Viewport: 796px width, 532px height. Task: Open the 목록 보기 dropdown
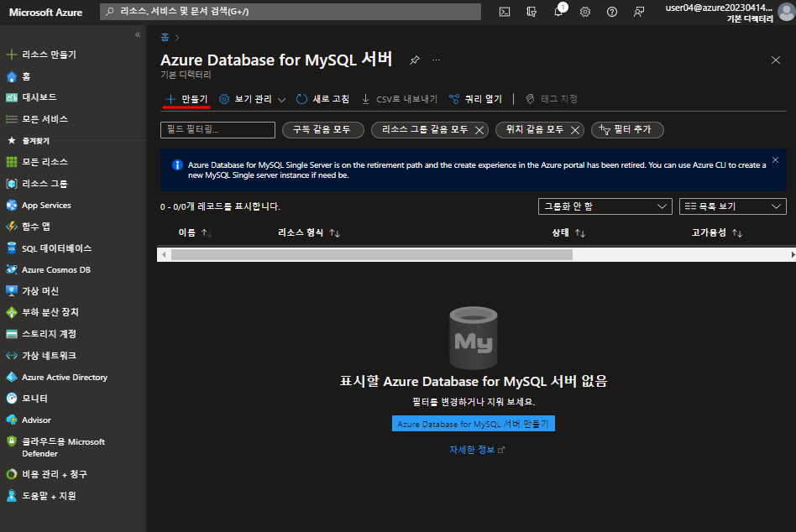pyautogui.click(x=732, y=206)
